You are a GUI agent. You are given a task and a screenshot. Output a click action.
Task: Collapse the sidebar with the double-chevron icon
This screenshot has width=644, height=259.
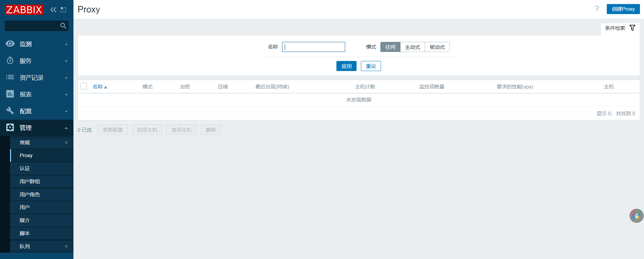point(53,10)
